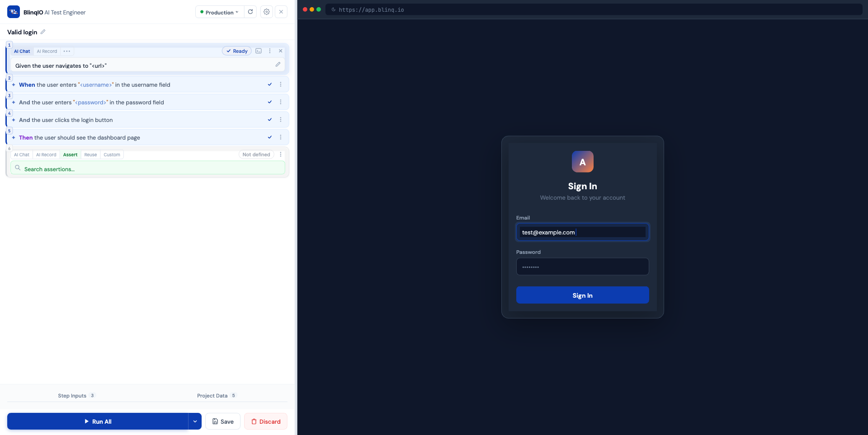Open the search icon in assertions field
This screenshot has height=435, width=868.
(18, 168)
